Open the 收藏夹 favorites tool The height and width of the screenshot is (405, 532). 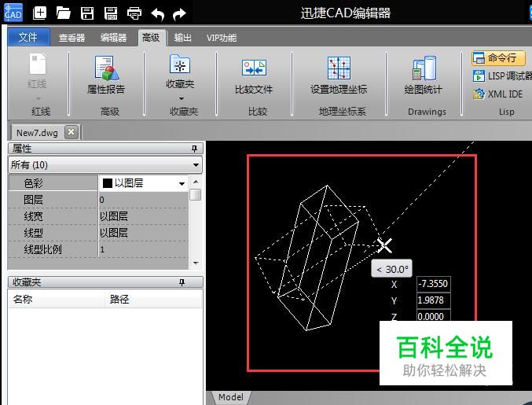click(x=180, y=71)
